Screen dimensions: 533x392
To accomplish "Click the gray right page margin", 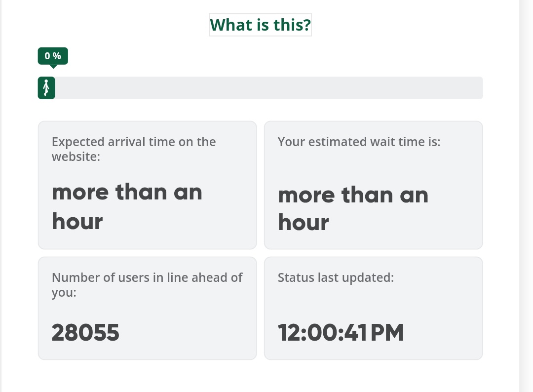I will pyautogui.click(x=526, y=197).
